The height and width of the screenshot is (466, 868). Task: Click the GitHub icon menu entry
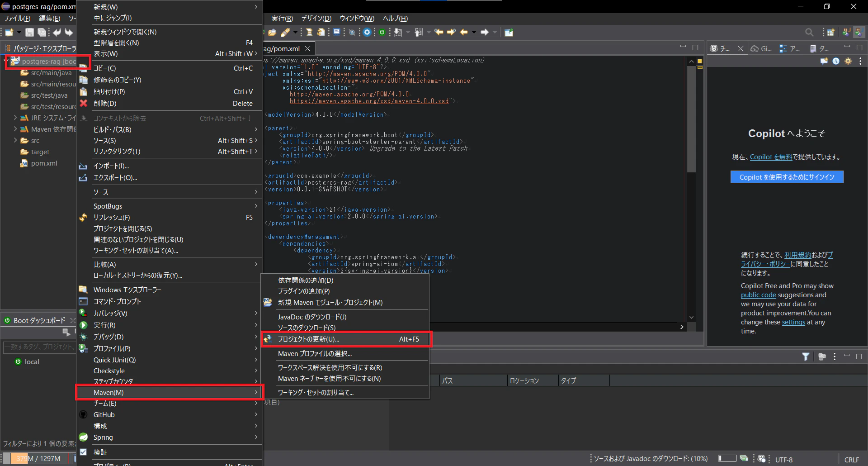click(169, 414)
